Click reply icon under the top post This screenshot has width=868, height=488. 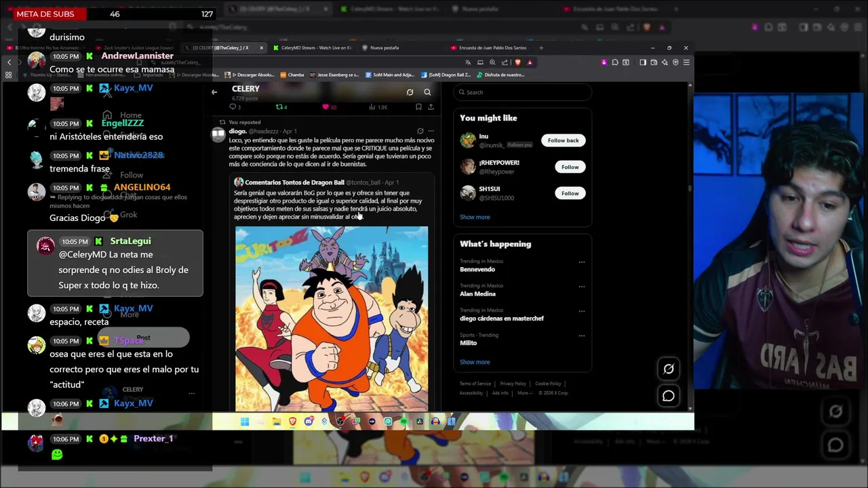pyautogui.click(x=232, y=107)
